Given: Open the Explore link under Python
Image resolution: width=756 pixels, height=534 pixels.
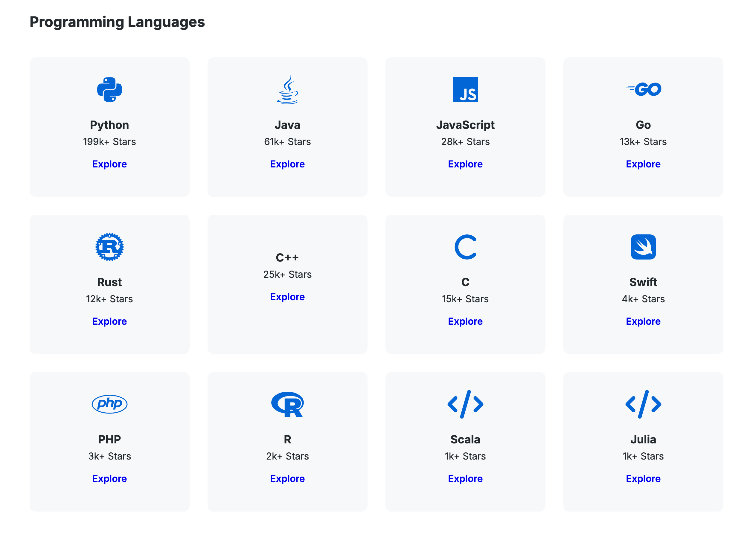Looking at the screenshot, I should 109,164.
